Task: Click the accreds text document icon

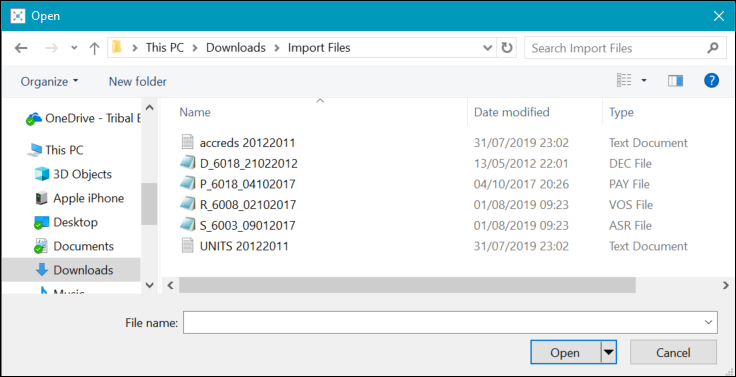Action: pos(187,142)
